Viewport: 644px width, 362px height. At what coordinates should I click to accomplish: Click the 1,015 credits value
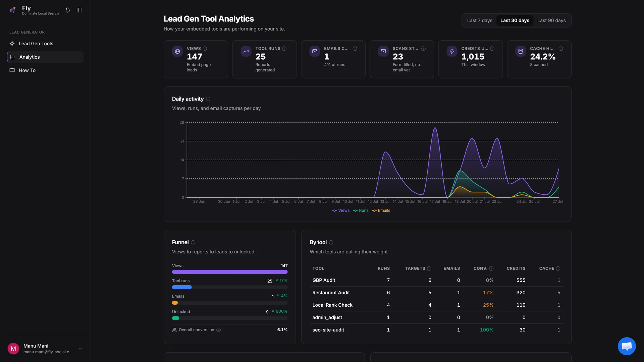pyautogui.click(x=473, y=57)
